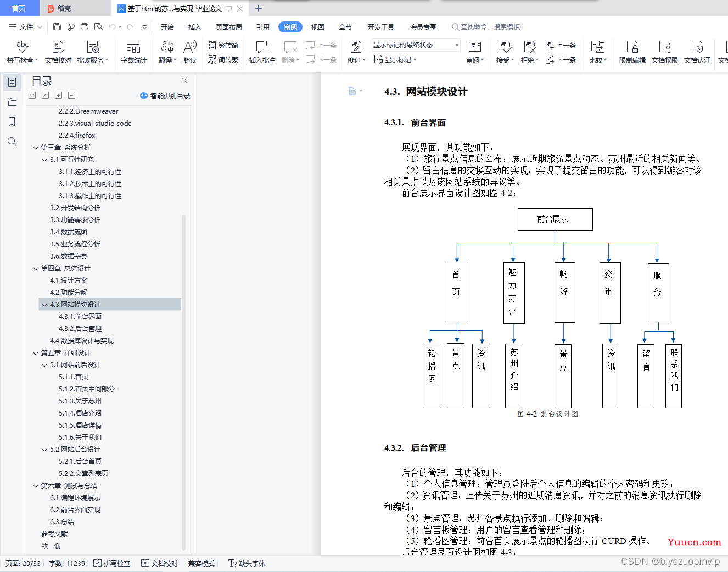Switch to the 开始 ribbon tab
Image resolution: width=728 pixels, height=572 pixels.
[167, 27]
